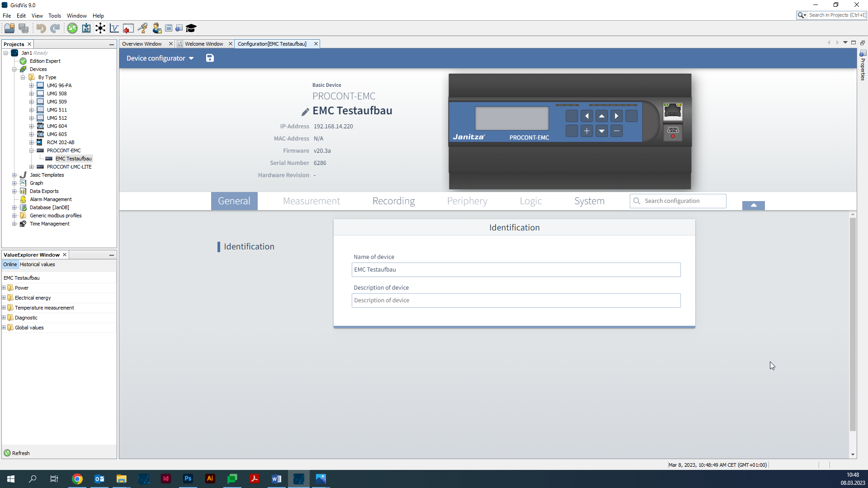
Task: Open the Tools menu
Action: pyautogui.click(x=55, y=15)
